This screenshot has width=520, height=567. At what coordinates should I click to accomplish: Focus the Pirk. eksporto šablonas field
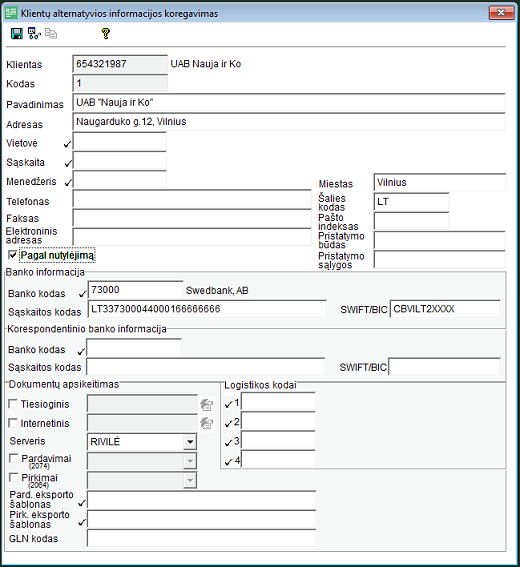click(201, 519)
